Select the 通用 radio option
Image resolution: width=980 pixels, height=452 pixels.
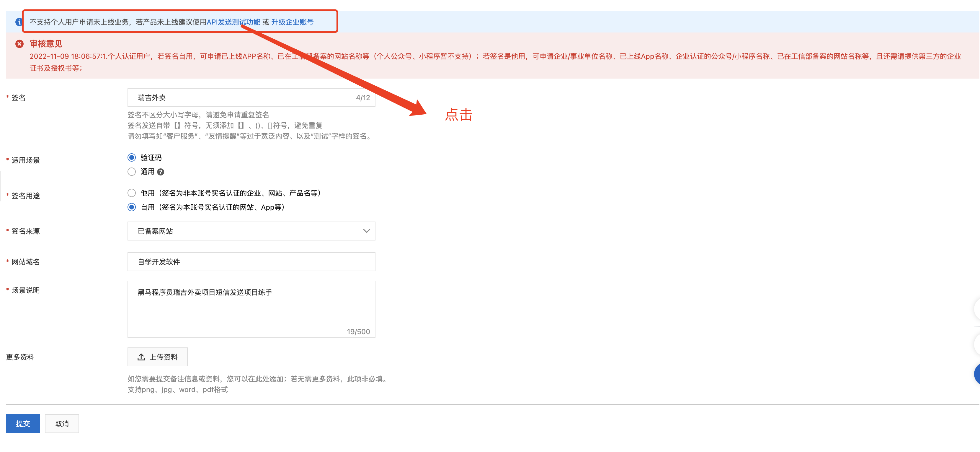132,172
